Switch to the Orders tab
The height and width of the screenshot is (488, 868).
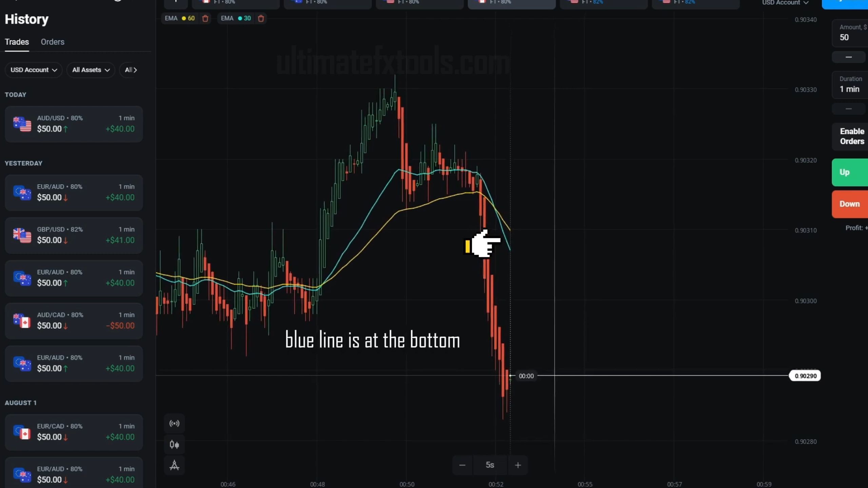click(53, 42)
